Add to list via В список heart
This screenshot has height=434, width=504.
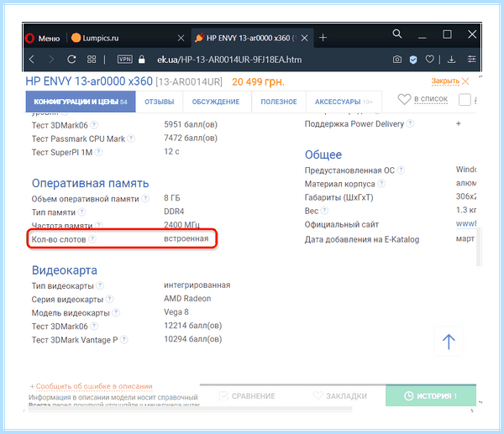423,99
